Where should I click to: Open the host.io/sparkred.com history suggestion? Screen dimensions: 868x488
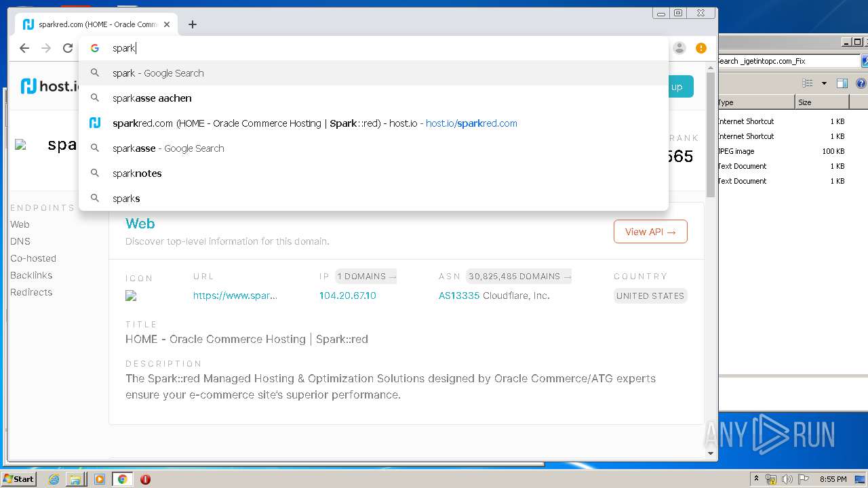[374, 123]
